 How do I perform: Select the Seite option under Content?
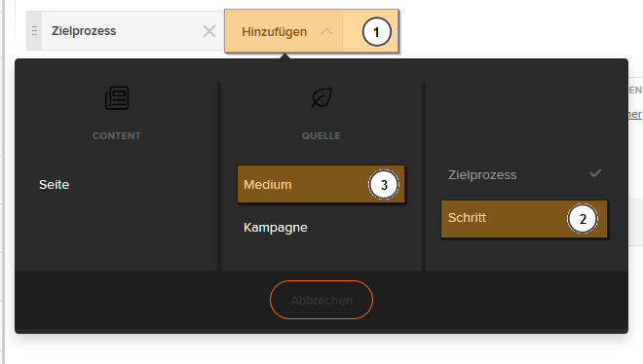tap(55, 185)
